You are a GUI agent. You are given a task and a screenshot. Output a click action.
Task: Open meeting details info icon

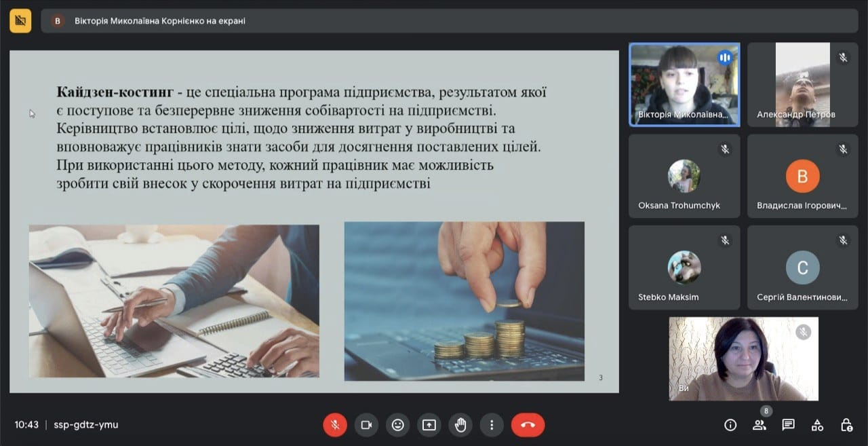(730, 425)
